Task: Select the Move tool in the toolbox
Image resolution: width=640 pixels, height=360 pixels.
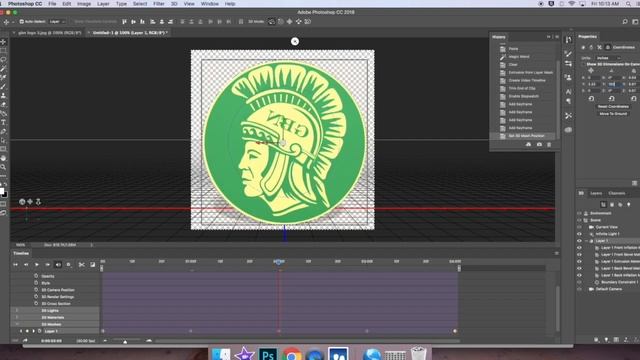Action: tap(3, 42)
